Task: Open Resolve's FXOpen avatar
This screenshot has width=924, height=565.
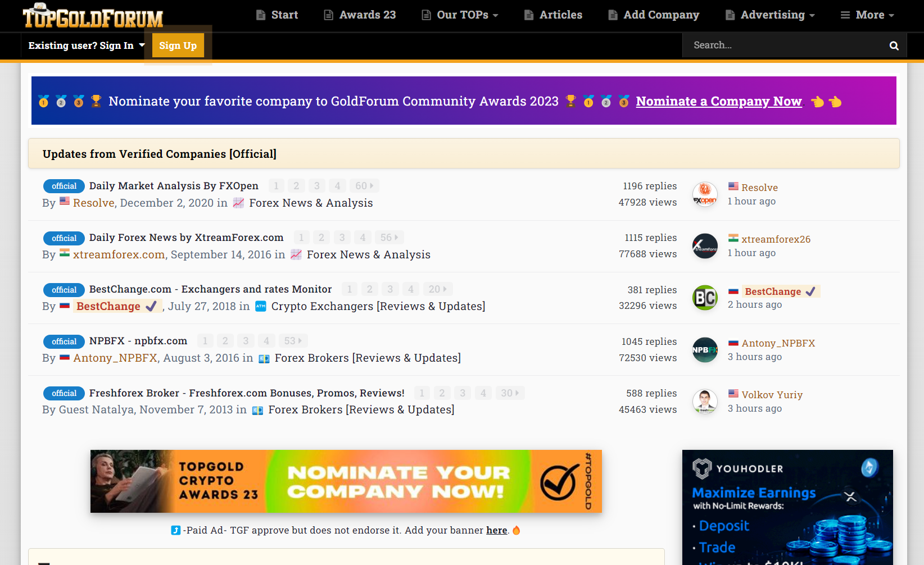Action: 705,194
